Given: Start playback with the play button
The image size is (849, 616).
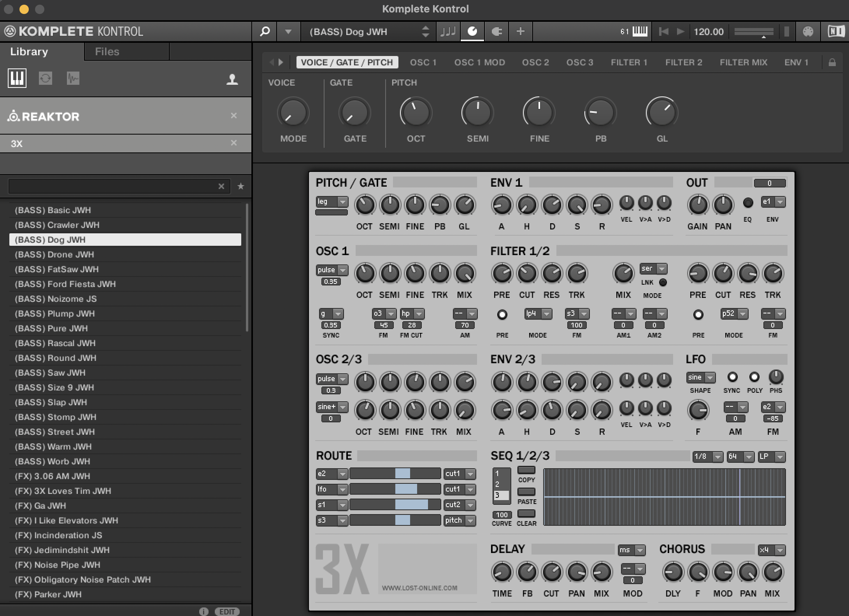Looking at the screenshot, I should click(x=681, y=31).
